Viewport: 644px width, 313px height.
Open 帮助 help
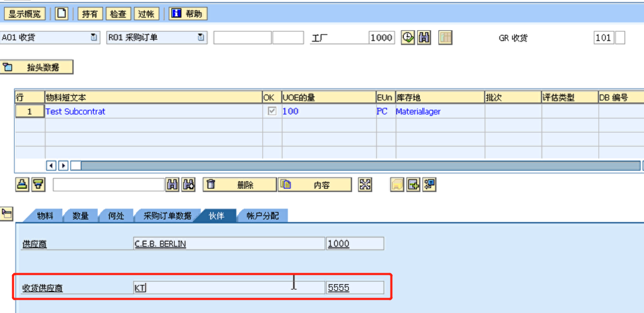[188, 14]
